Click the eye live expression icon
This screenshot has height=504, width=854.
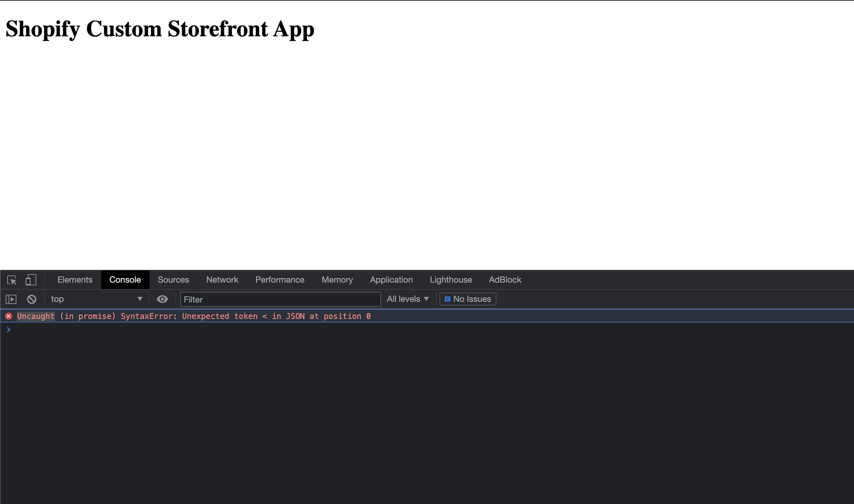click(162, 299)
